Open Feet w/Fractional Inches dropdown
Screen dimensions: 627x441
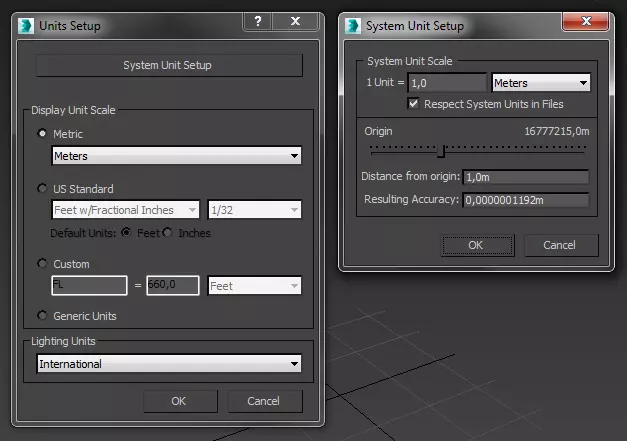click(x=126, y=210)
